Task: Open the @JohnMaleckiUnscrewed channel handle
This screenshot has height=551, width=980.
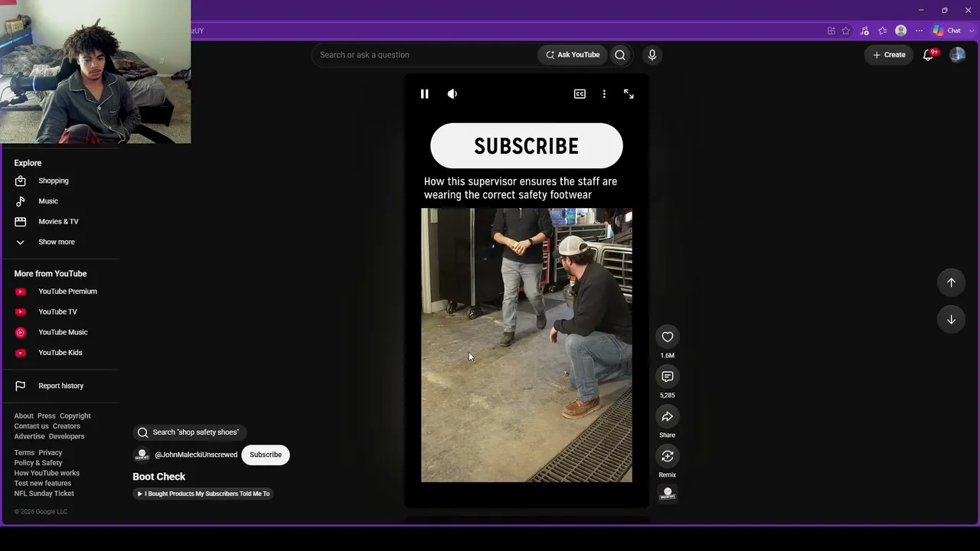Action: pyautogui.click(x=196, y=455)
